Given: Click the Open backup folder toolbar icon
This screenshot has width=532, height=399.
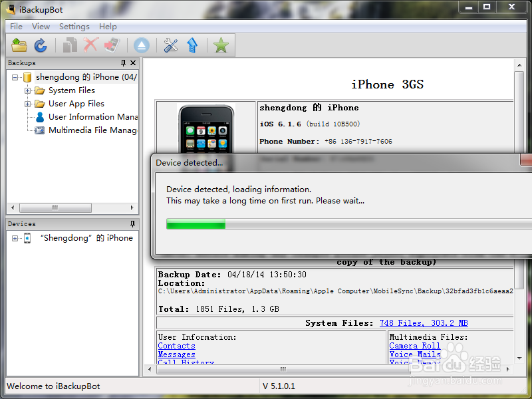Looking at the screenshot, I should [x=19, y=45].
